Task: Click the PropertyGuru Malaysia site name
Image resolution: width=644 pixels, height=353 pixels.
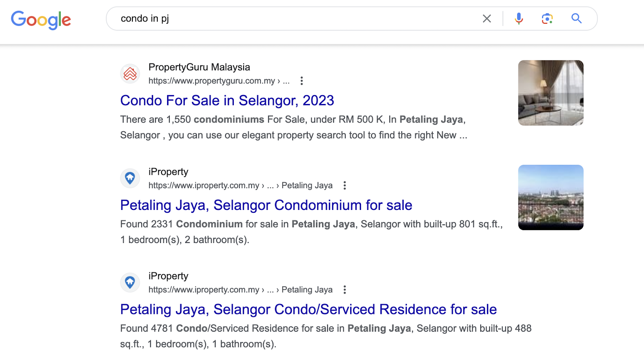Action: click(199, 67)
